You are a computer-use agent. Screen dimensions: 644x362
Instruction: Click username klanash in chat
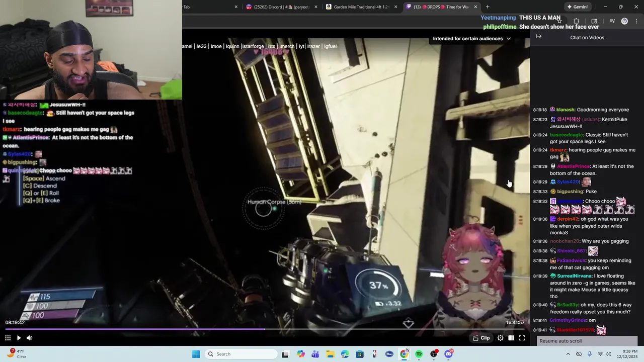[566, 110]
